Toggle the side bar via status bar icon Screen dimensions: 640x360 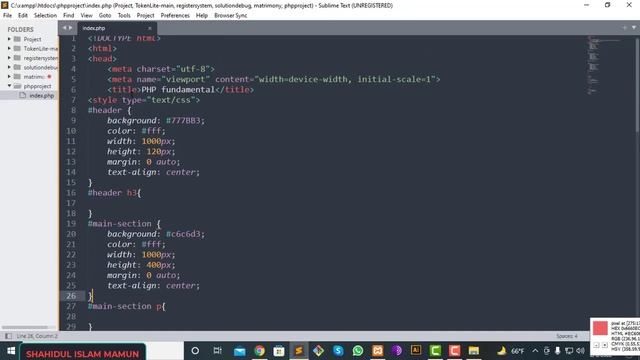pos(8,336)
